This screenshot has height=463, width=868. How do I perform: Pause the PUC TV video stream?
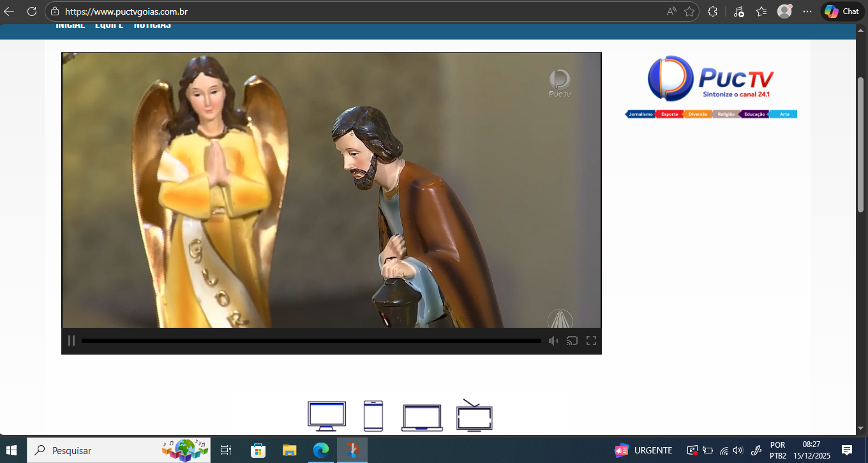(71, 341)
